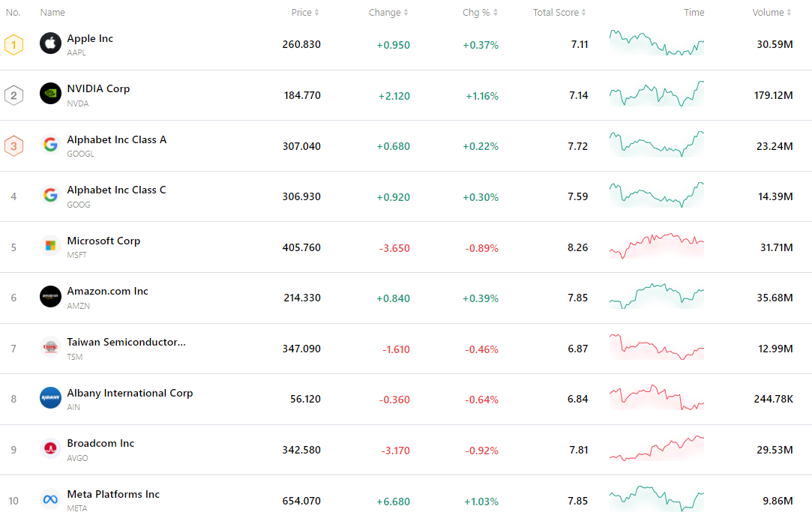Click the Alphabet Class A Google icon

coord(49,145)
